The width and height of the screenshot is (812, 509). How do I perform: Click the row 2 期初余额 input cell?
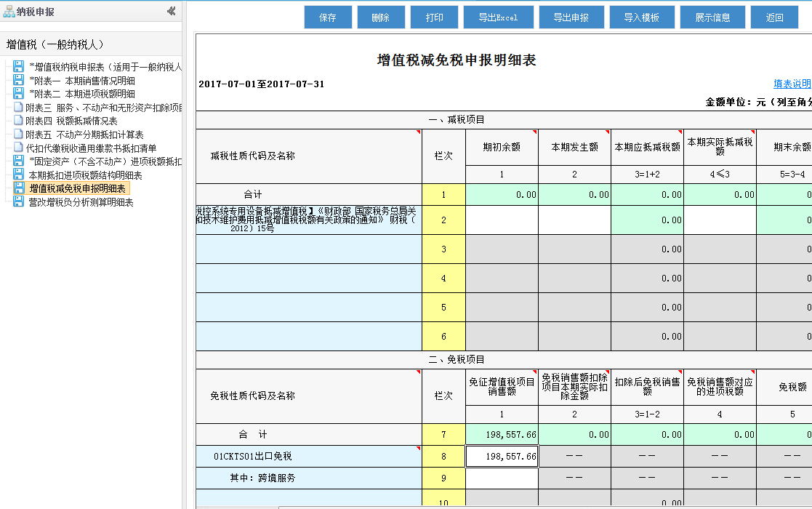pos(502,220)
